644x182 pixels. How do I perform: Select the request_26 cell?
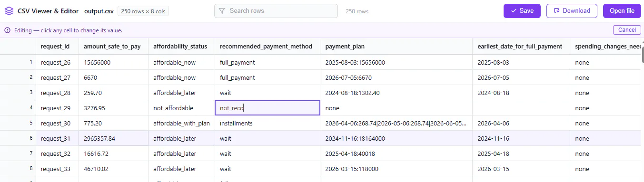pos(58,62)
